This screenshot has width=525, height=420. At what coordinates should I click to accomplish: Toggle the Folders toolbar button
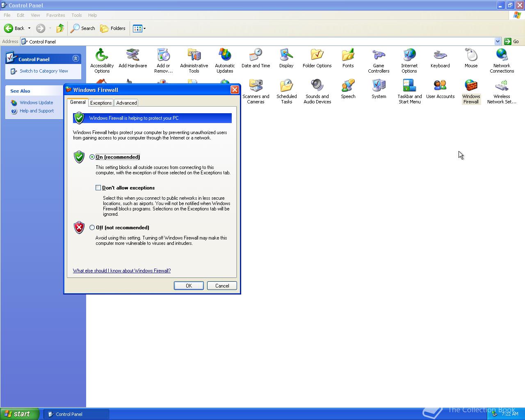coord(113,28)
